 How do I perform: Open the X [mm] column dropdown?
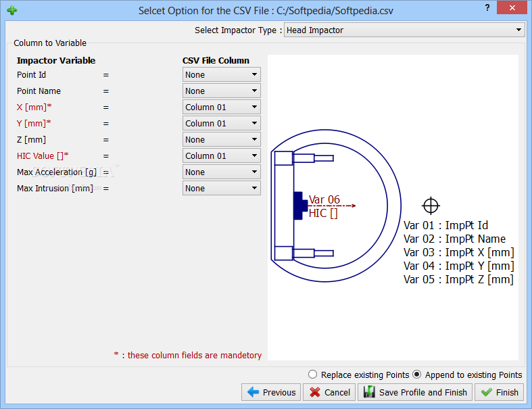[x=222, y=107]
